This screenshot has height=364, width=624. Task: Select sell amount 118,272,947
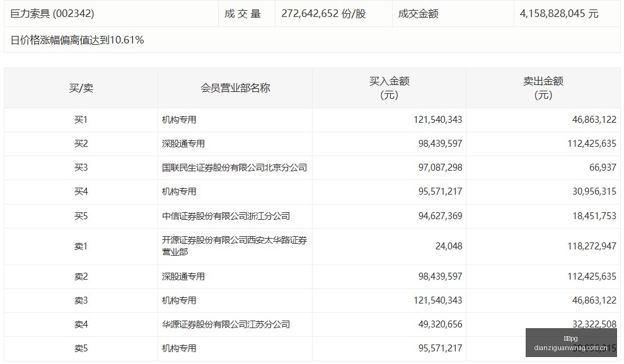pyautogui.click(x=592, y=246)
